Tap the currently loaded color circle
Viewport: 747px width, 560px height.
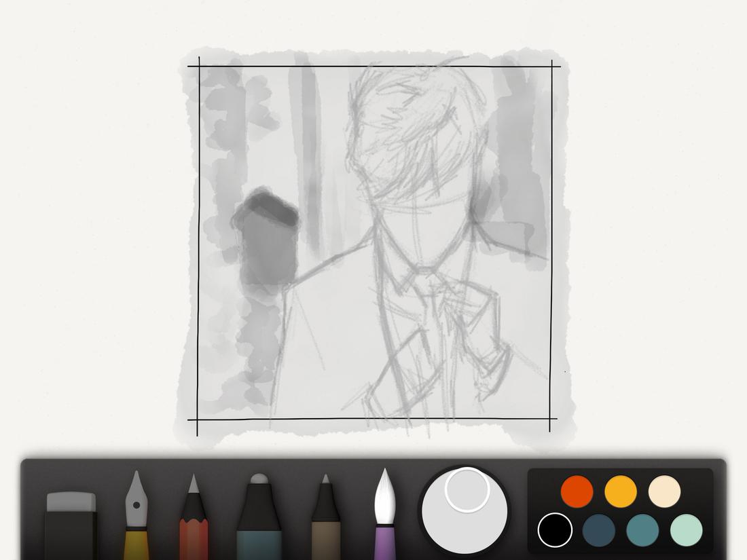pos(469,489)
